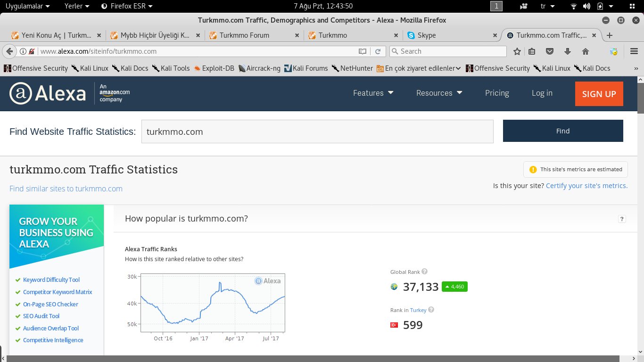
Task: Open Keyword Difficulty Tool link
Action: pyautogui.click(x=51, y=280)
